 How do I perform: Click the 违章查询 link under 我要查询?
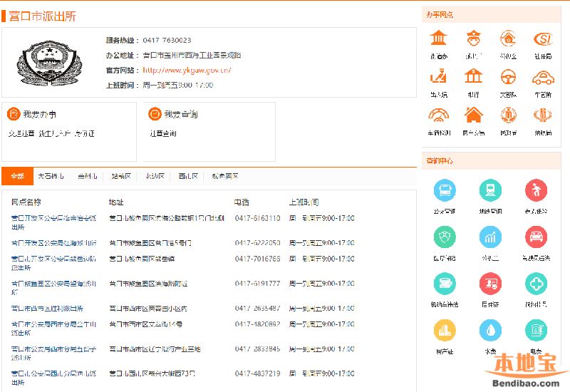coord(163,133)
